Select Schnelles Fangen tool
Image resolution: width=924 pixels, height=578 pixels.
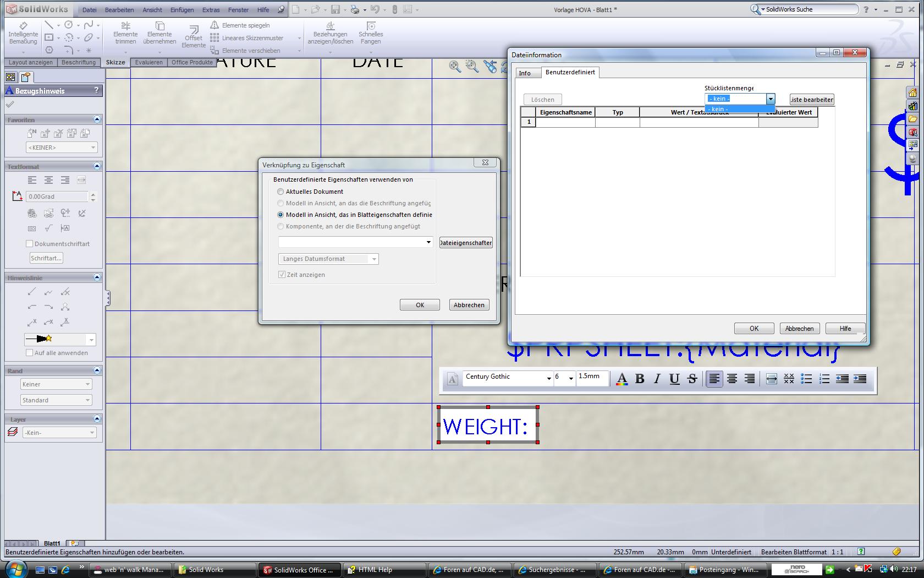(x=371, y=34)
